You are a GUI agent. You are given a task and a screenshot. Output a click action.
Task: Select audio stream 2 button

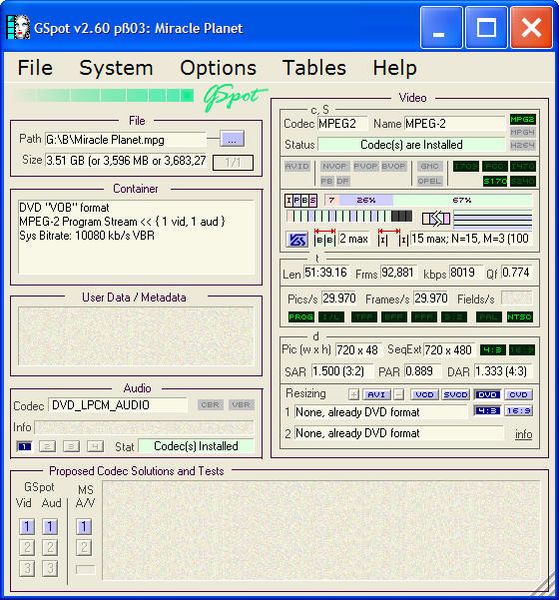(47, 446)
